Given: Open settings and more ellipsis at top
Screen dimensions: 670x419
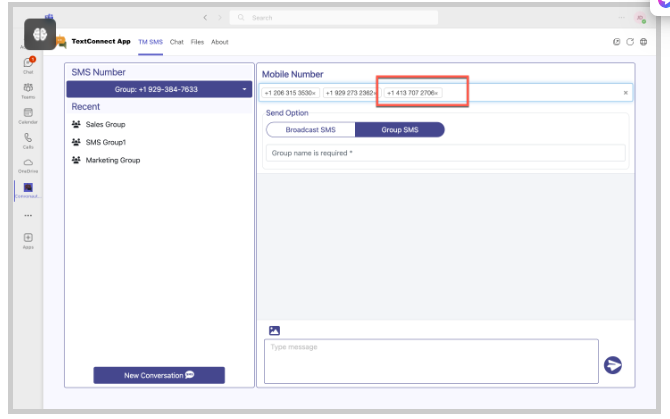Looking at the screenshot, I should [x=621, y=18].
